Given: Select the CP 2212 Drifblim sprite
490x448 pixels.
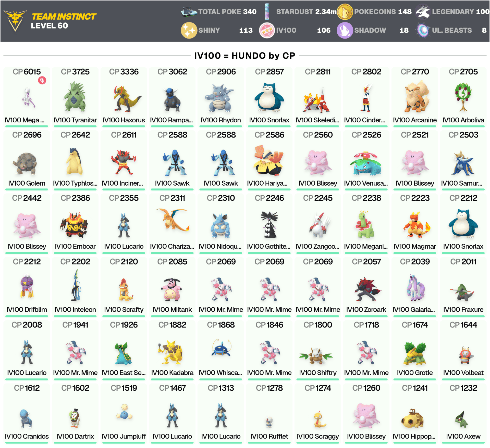Looking at the screenshot, I should click(x=27, y=286).
